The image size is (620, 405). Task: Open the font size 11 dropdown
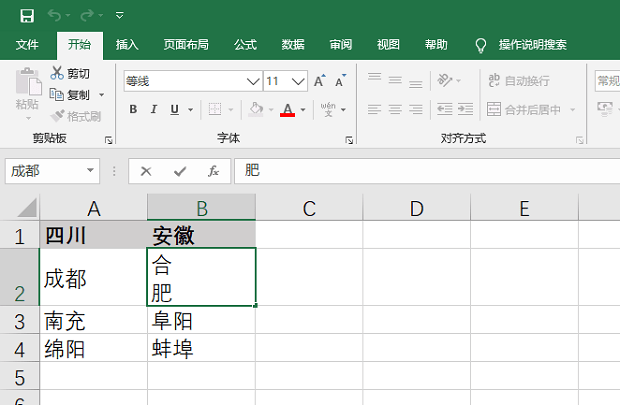coord(298,81)
